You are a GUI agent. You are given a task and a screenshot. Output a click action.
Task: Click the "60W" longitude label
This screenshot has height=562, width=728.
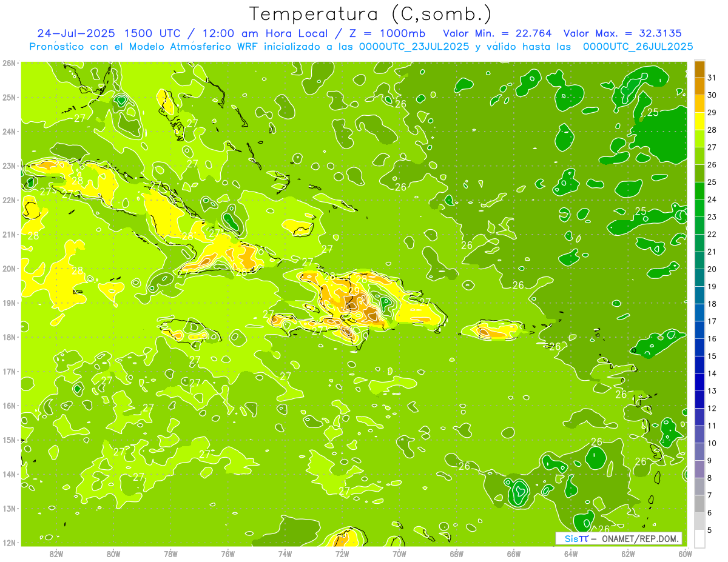pos(685,554)
